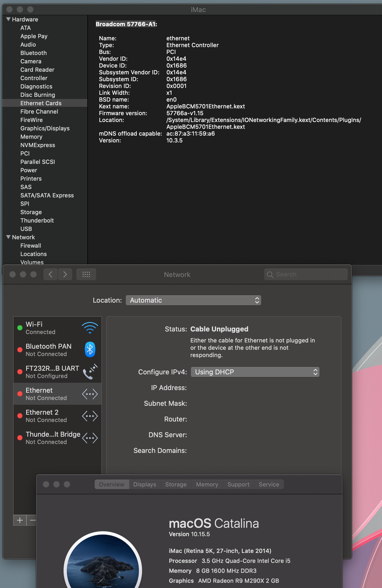Open the Location dropdown set to Automatic
382x588 pixels.
[x=193, y=300]
